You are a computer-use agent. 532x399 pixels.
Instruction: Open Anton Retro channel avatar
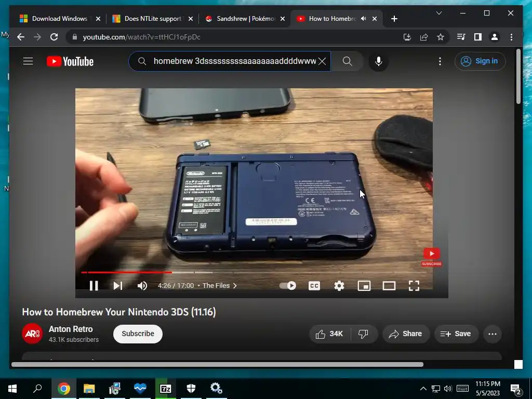tap(32, 334)
